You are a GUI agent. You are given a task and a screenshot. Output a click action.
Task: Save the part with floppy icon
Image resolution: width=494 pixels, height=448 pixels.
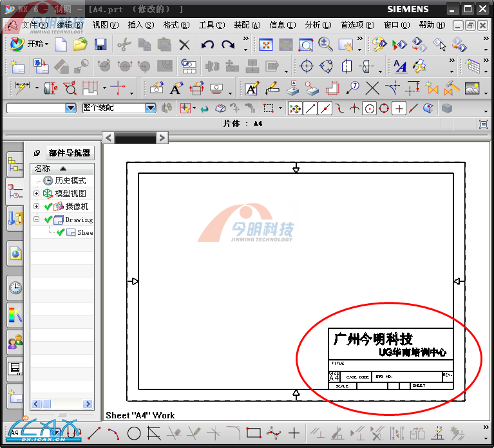[x=100, y=44]
